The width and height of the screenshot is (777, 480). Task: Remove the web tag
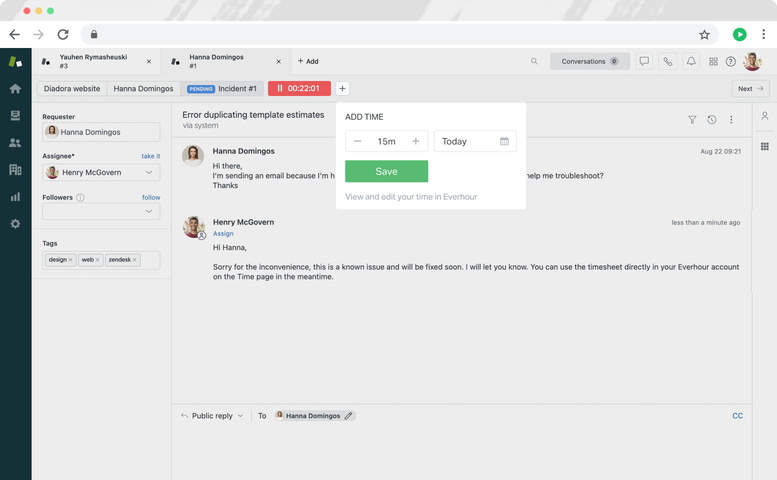point(98,260)
